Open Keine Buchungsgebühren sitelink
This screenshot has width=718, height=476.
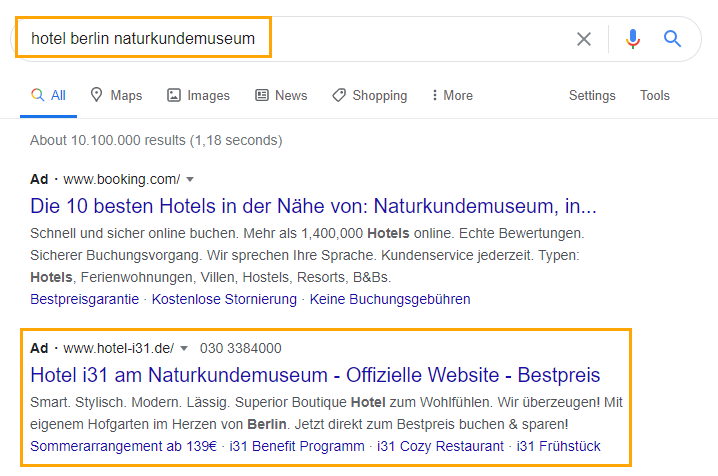[390, 299]
